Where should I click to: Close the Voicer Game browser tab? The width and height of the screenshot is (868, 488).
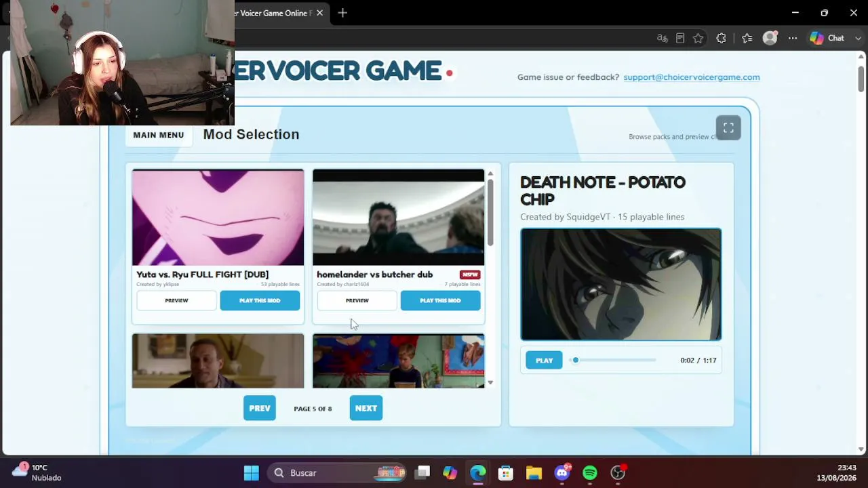click(x=319, y=13)
